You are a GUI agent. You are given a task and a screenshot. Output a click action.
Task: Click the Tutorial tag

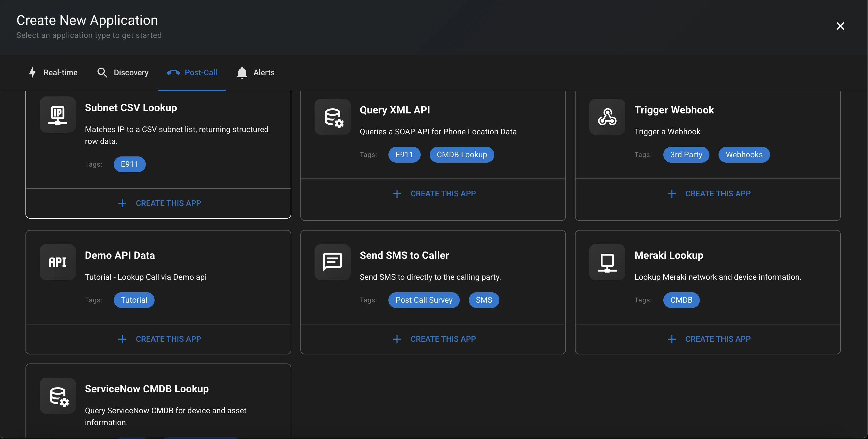click(134, 300)
